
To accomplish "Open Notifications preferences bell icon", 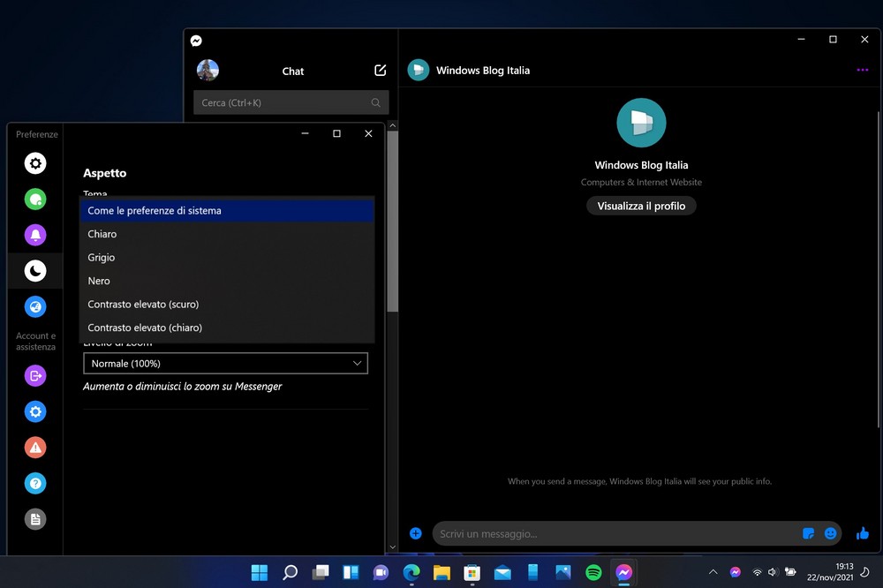I will [34, 235].
